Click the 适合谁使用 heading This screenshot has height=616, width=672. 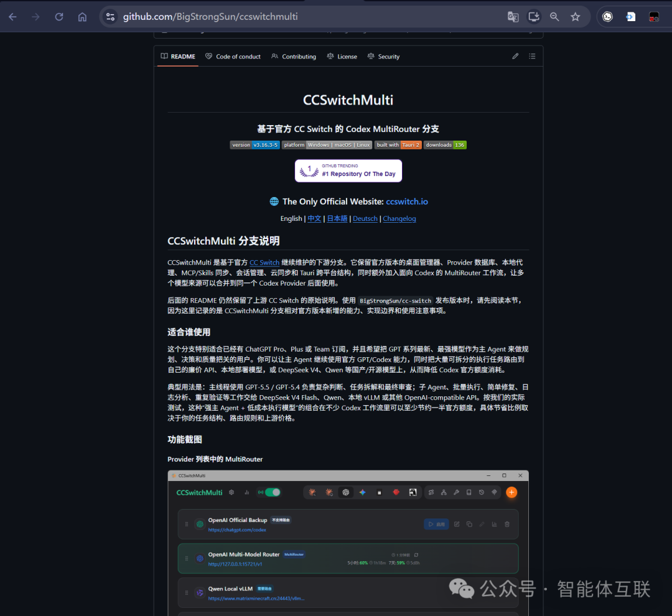point(189,332)
